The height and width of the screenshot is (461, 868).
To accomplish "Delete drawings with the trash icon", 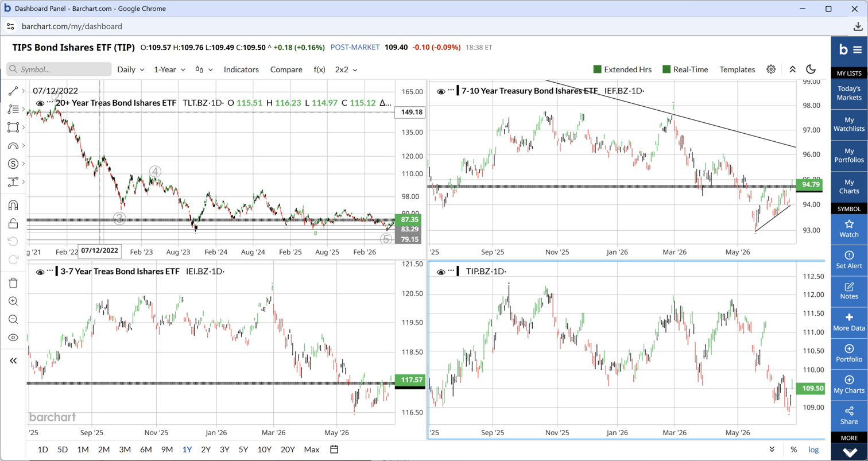I will pyautogui.click(x=13, y=282).
